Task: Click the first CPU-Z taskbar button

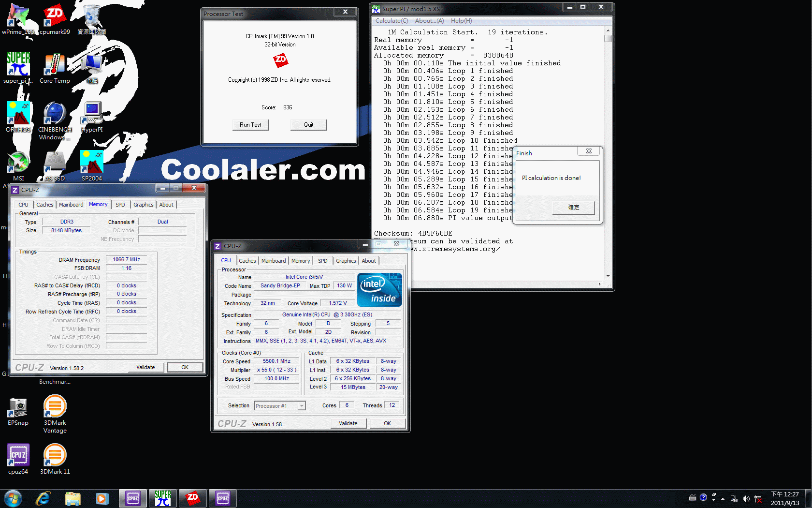Action: point(133,498)
